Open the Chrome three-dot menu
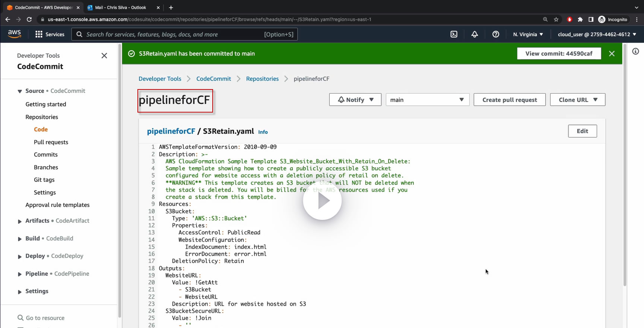The height and width of the screenshot is (328, 644). [x=637, y=19]
